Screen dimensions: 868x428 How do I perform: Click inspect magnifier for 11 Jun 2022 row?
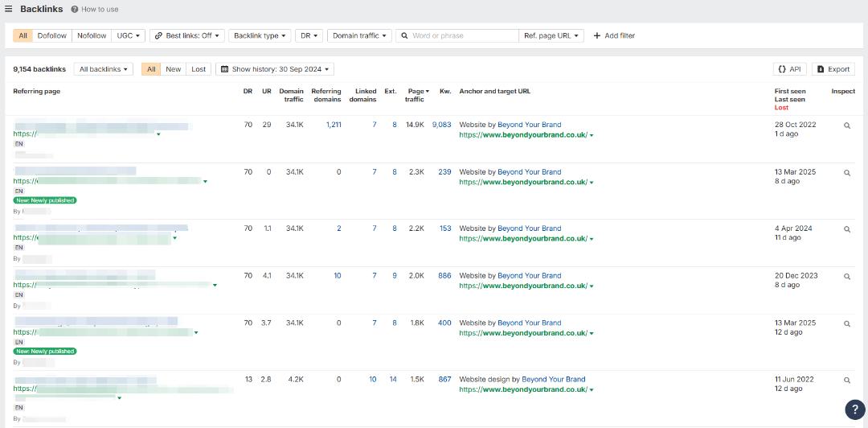point(846,380)
